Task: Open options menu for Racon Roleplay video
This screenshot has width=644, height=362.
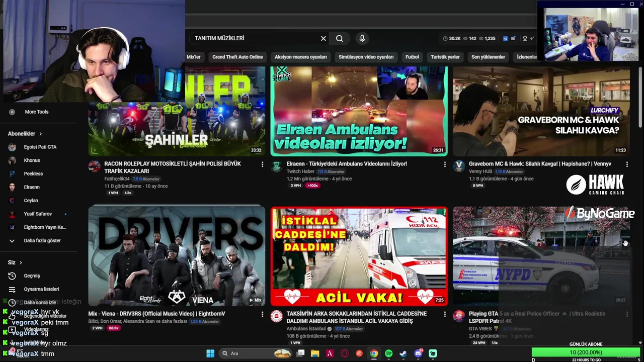Action: tap(262, 164)
